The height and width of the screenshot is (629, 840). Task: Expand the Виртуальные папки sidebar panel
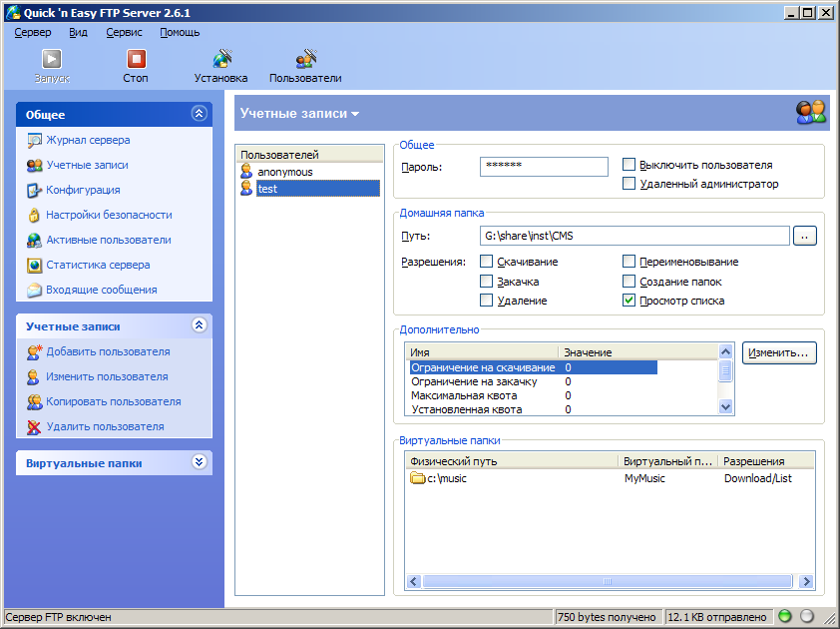[x=199, y=463]
